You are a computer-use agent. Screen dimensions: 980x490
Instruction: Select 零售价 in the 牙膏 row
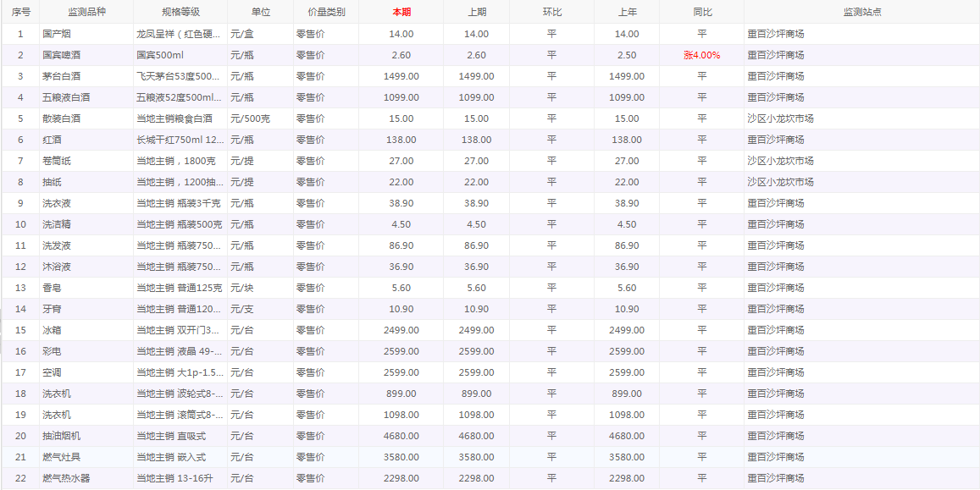(x=311, y=309)
